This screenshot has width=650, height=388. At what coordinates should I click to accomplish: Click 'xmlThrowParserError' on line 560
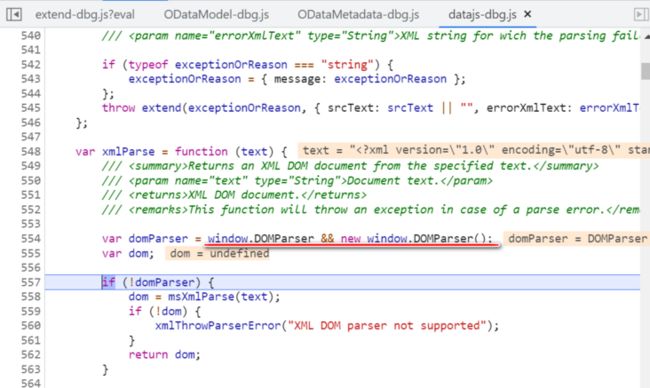click(x=218, y=326)
